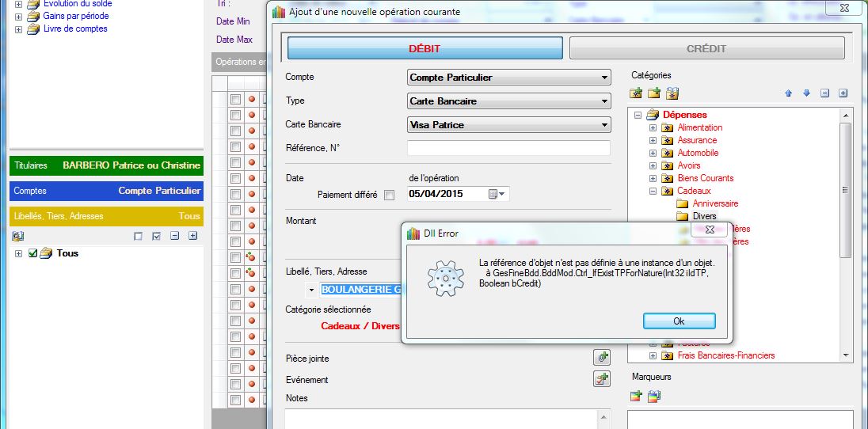
Task: Expand the Alimentation category node
Action: pos(653,127)
